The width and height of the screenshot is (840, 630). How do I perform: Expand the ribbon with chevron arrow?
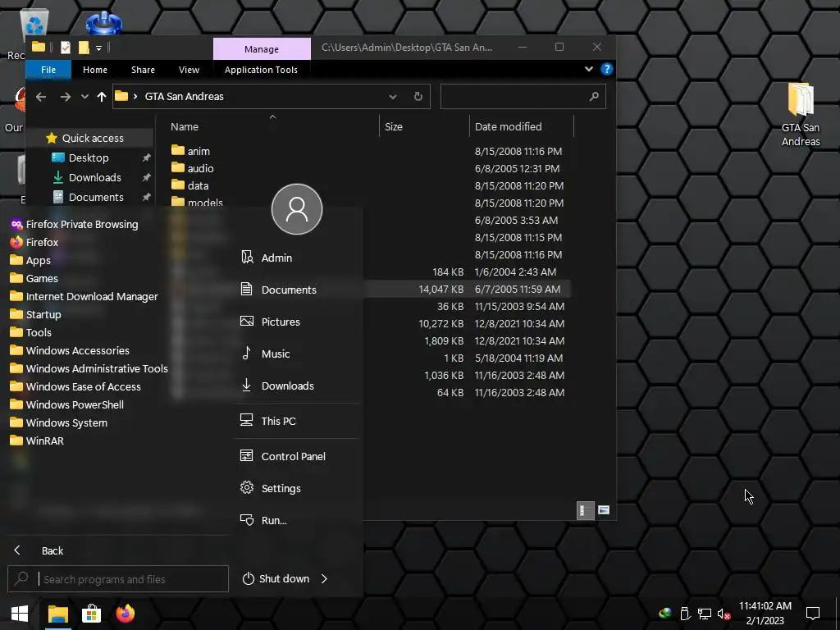click(x=589, y=69)
